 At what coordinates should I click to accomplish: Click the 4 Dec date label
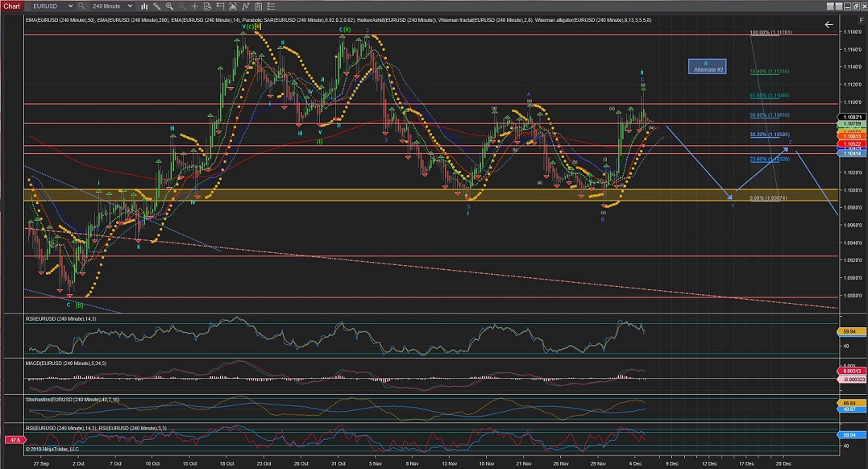pyautogui.click(x=635, y=463)
